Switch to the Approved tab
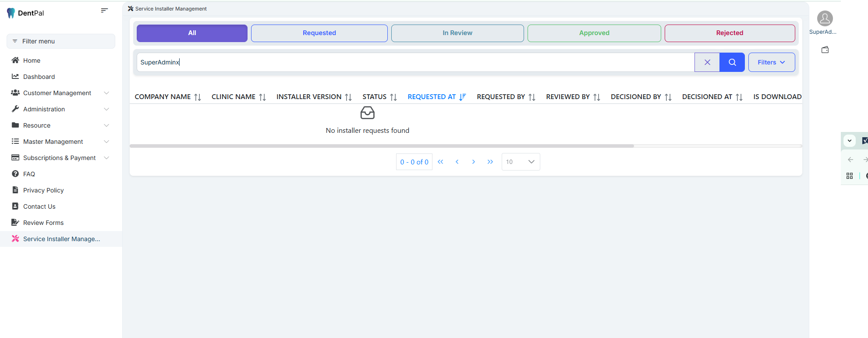 tap(594, 33)
